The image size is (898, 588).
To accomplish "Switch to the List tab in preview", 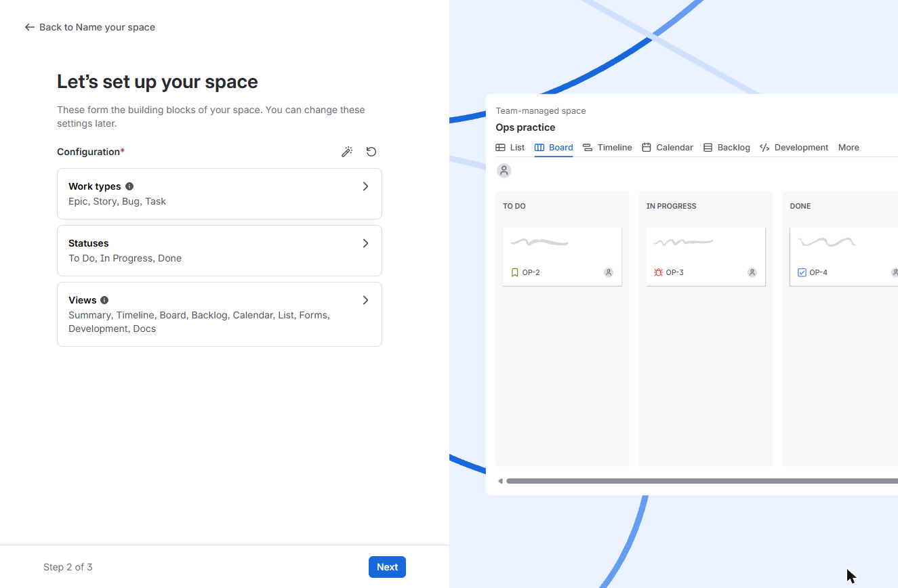I will pos(510,148).
